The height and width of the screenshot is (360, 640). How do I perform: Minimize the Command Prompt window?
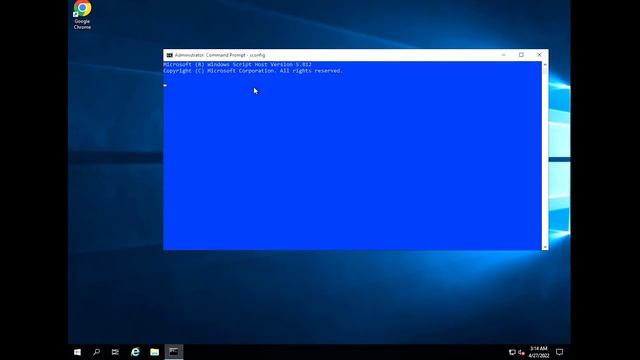point(503,55)
